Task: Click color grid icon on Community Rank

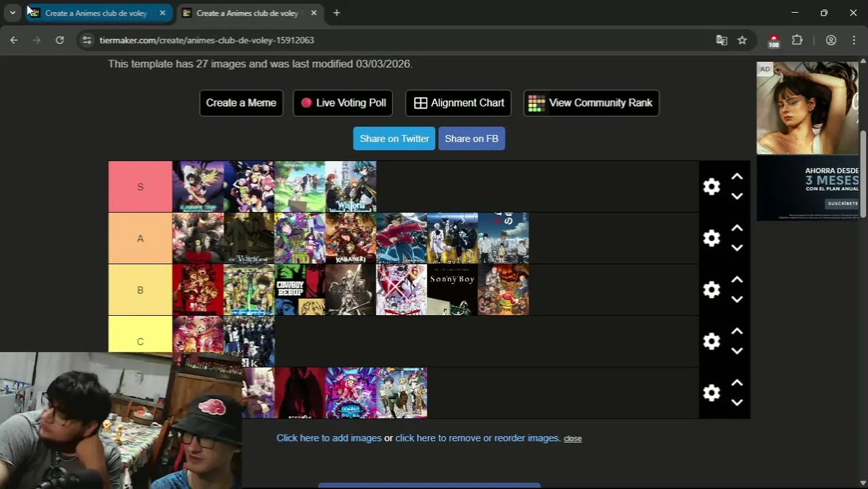Action: coord(537,103)
